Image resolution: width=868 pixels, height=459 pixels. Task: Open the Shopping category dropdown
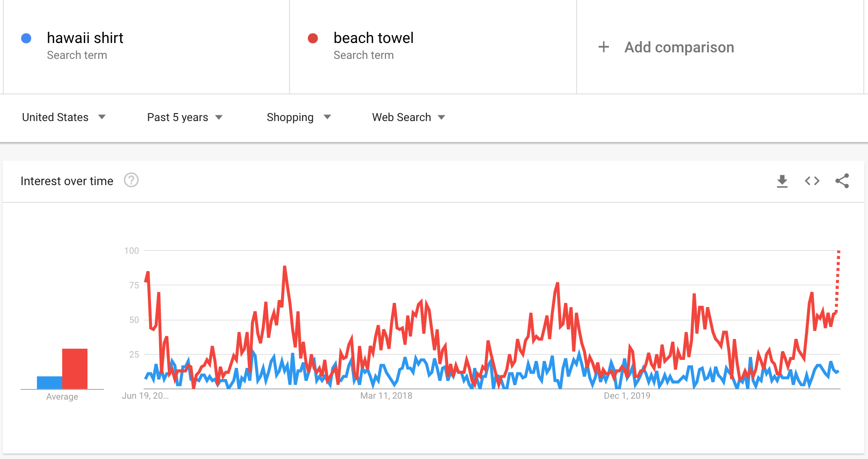[299, 117]
